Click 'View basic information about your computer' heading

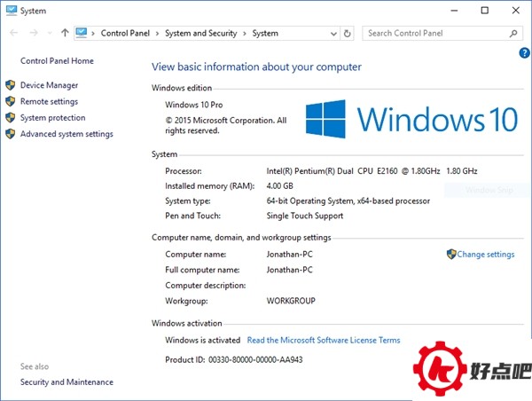pos(256,67)
